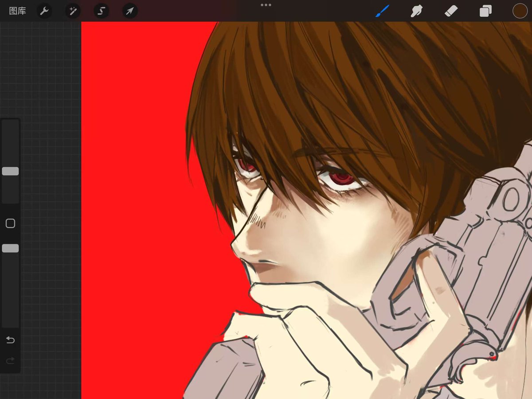Open the Layers panel

point(485,11)
